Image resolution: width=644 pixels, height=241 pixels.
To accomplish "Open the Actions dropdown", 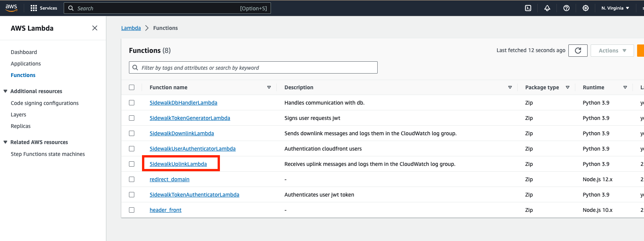I will point(612,51).
